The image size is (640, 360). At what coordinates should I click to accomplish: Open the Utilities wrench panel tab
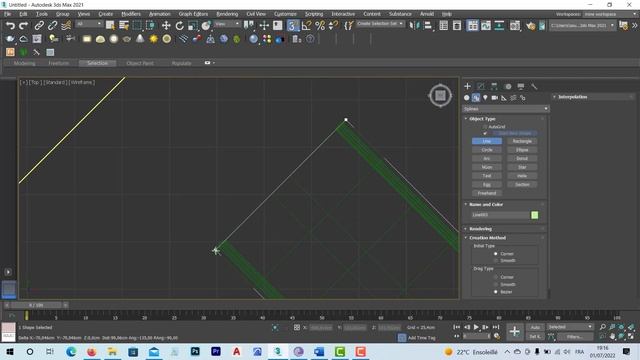(534, 86)
